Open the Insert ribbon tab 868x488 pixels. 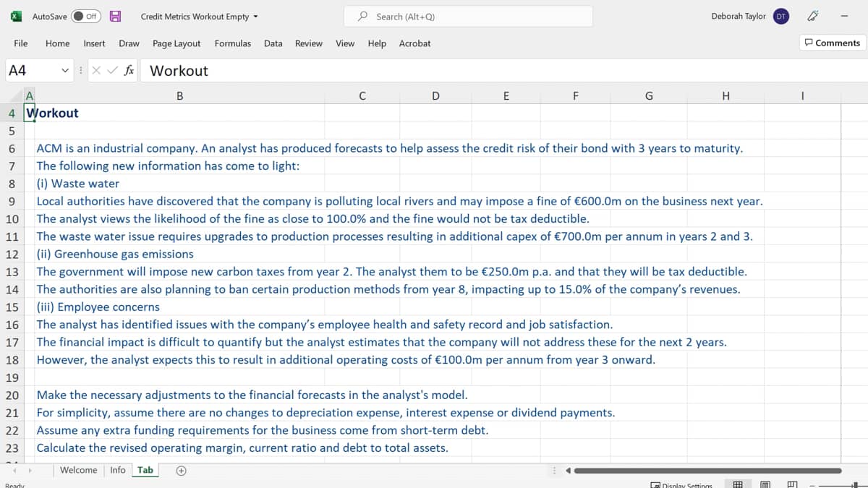click(94, 43)
